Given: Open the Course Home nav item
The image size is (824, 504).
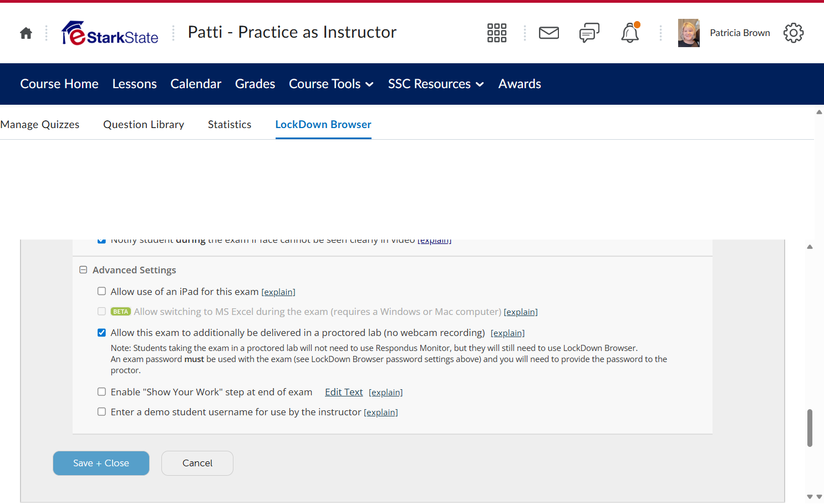Looking at the screenshot, I should (59, 84).
